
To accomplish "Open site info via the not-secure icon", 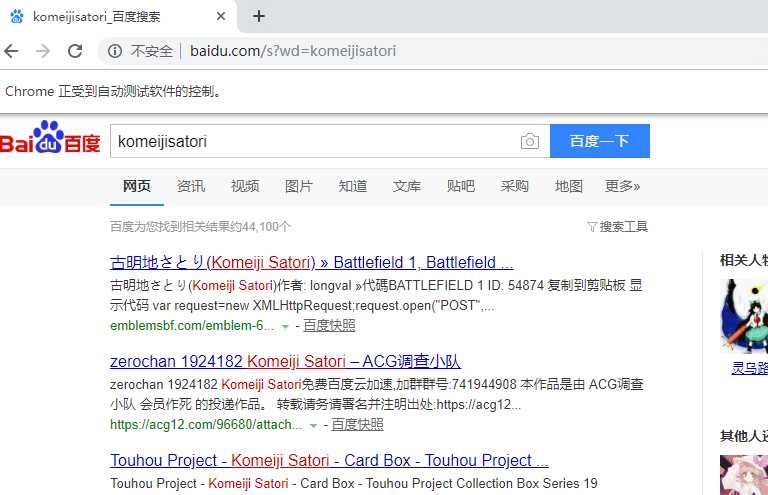I will [115, 51].
